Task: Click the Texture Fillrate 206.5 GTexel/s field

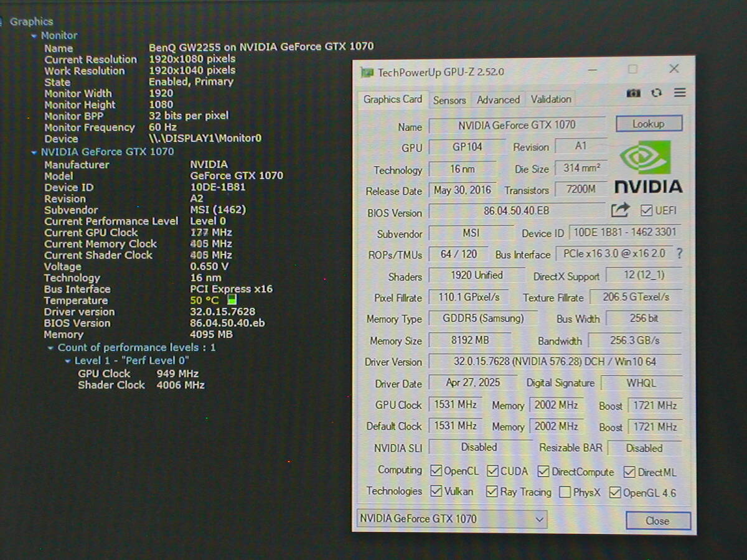Action: (x=636, y=297)
